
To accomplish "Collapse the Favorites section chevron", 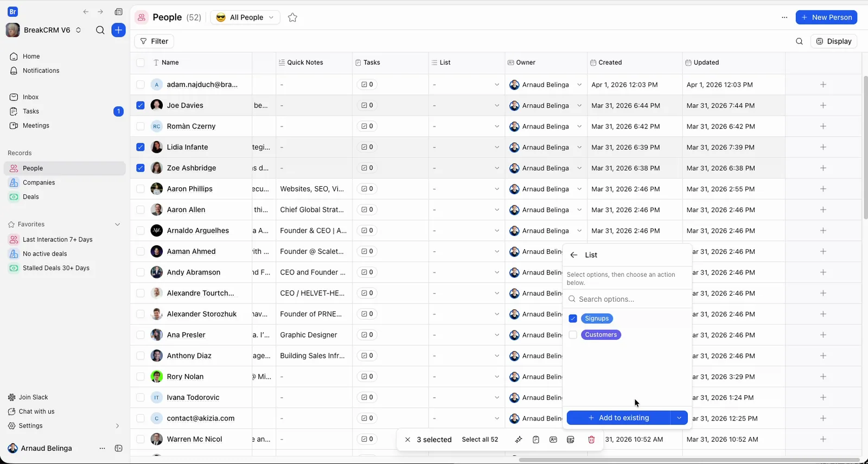I will coord(117,224).
